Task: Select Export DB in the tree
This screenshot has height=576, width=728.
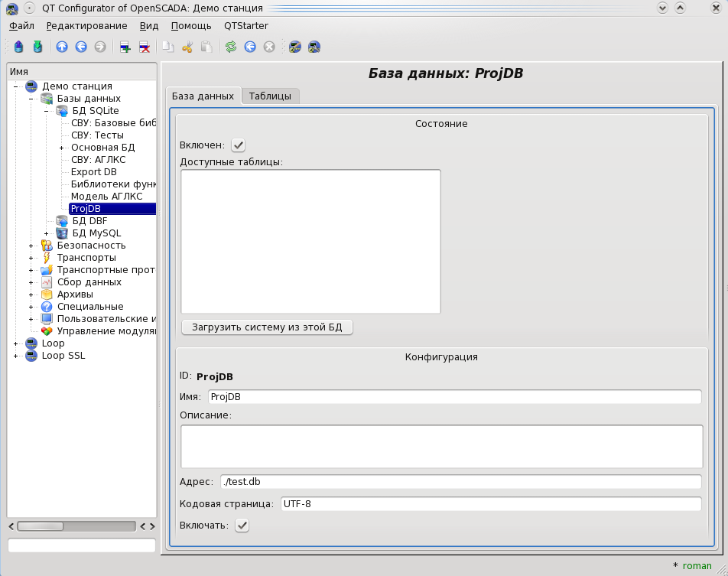Action: pyautogui.click(x=94, y=172)
